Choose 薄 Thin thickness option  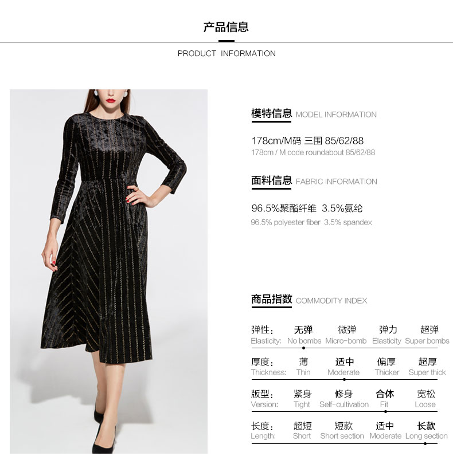(303, 367)
